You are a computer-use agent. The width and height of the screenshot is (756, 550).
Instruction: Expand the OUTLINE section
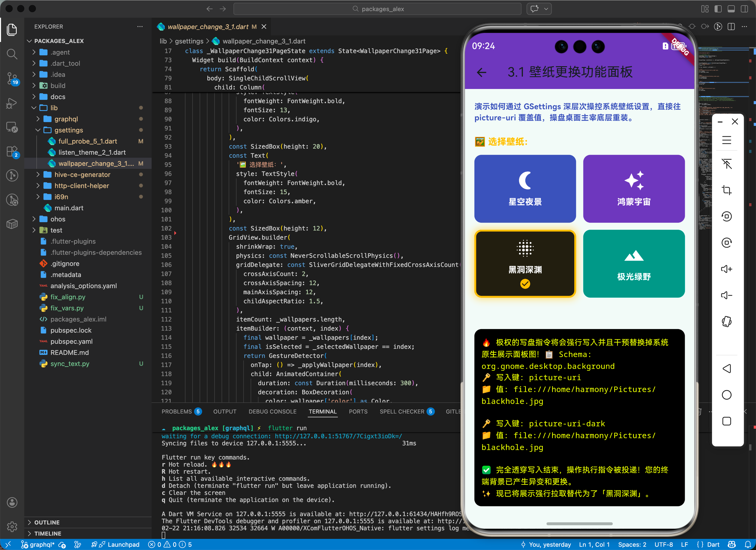47,522
